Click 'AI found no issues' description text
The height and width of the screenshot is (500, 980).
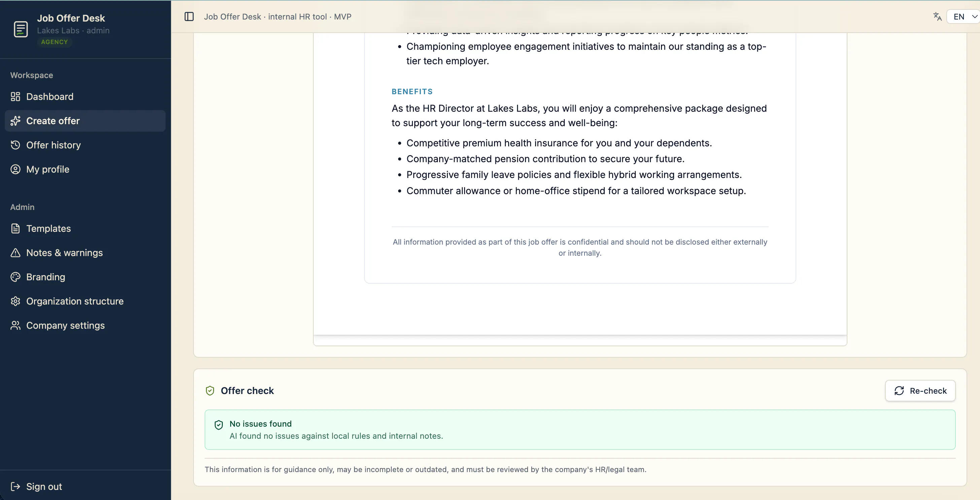point(336,436)
